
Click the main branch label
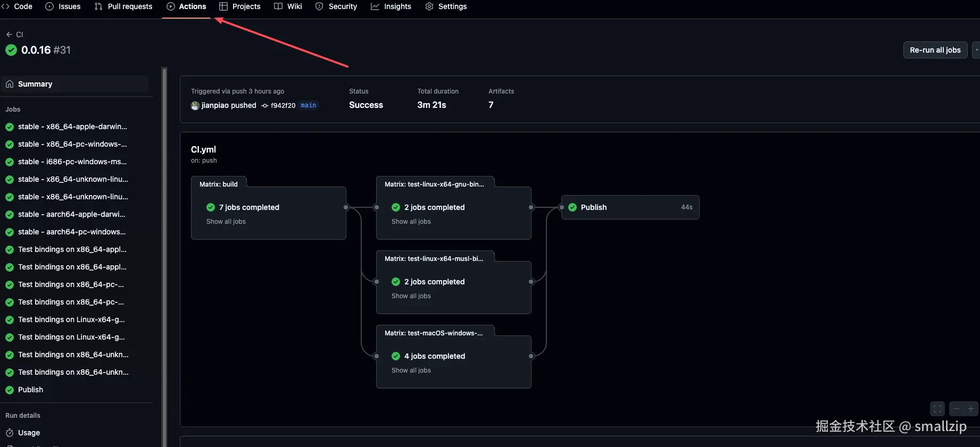309,105
